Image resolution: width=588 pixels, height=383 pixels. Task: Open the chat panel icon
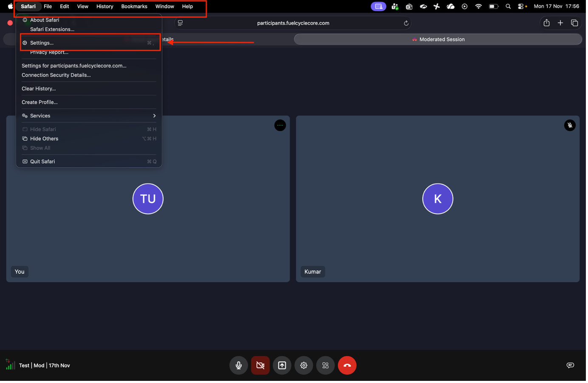(x=570, y=365)
